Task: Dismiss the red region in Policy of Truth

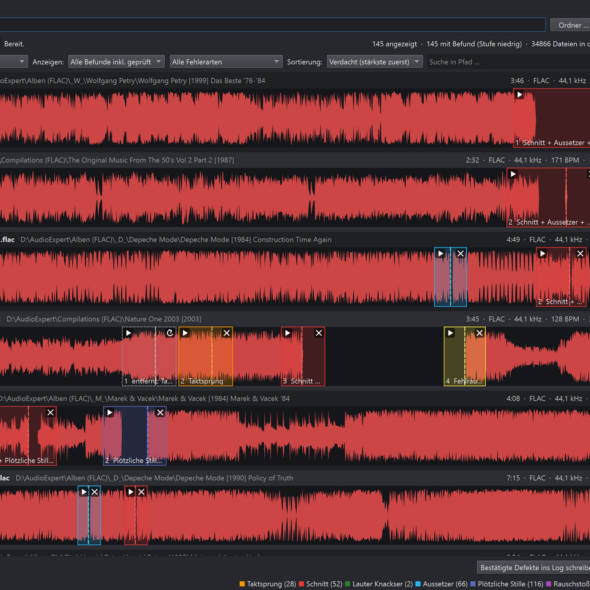Action: (141, 492)
